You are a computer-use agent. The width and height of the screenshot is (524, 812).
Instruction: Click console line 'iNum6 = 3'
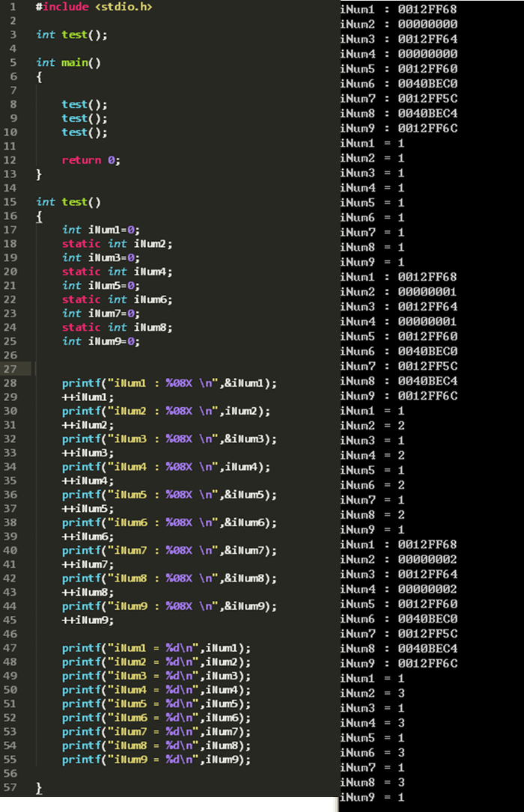(x=372, y=754)
